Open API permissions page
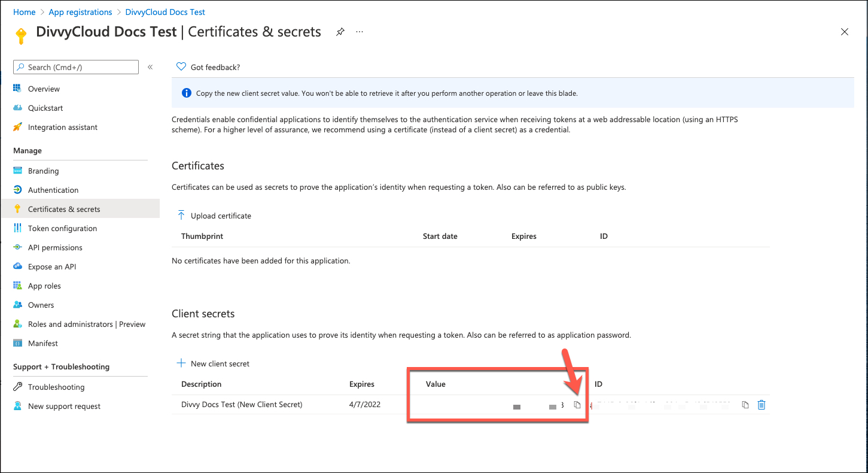The width and height of the screenshot is (868, 473). [55, 247]
